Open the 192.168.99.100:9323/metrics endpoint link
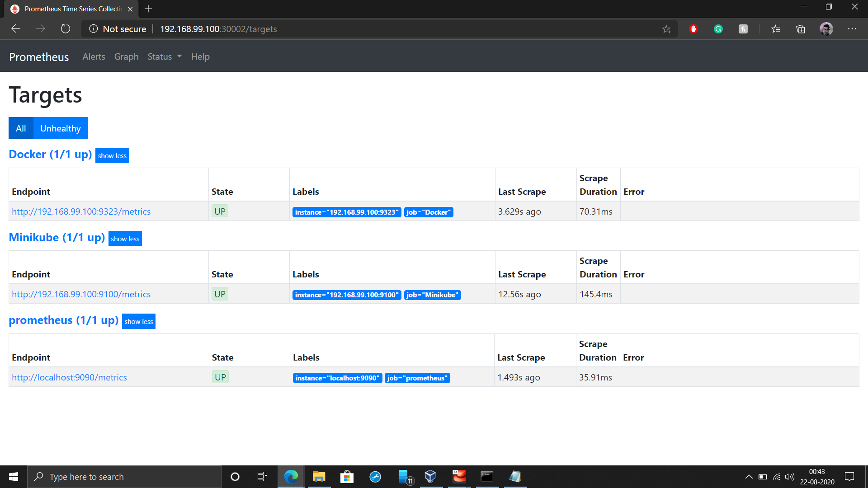 [81, 211]
